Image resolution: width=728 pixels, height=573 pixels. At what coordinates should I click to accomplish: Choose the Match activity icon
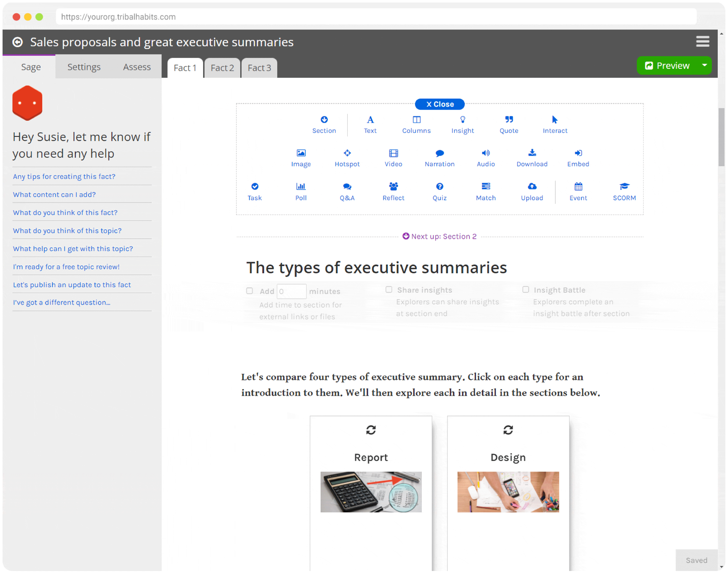pos(486,191)
